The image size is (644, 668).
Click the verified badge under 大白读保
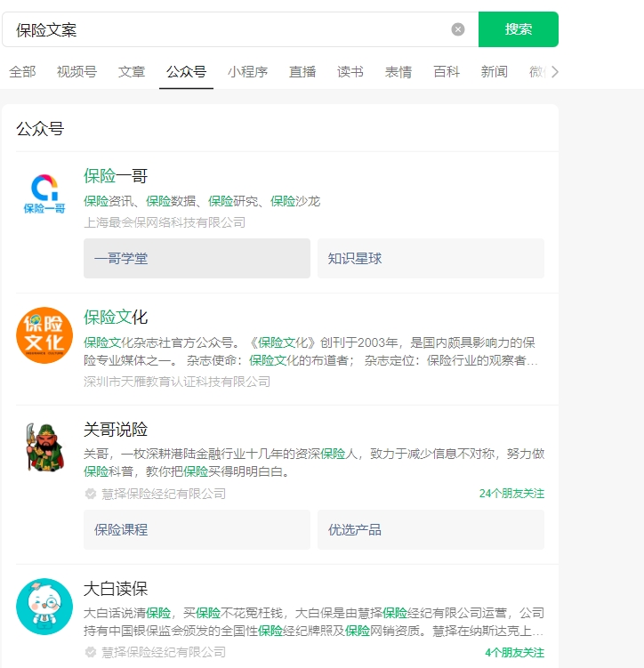(91, 652)
